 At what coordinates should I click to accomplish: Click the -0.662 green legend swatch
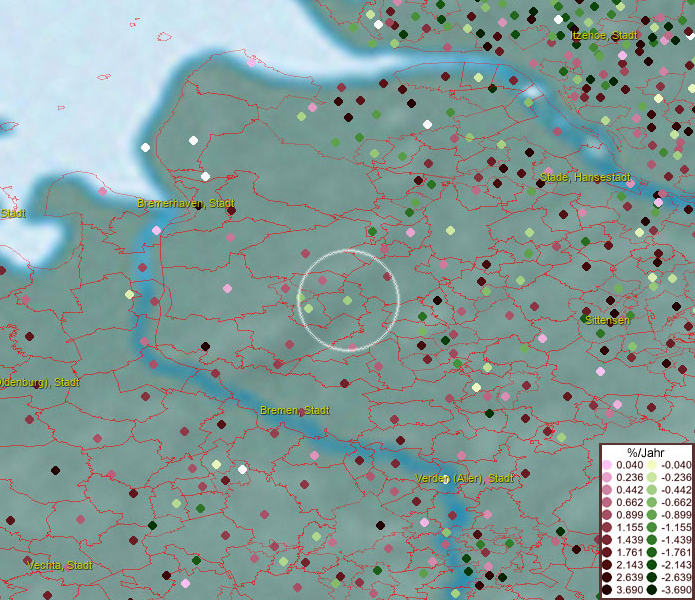pos(652,503)
